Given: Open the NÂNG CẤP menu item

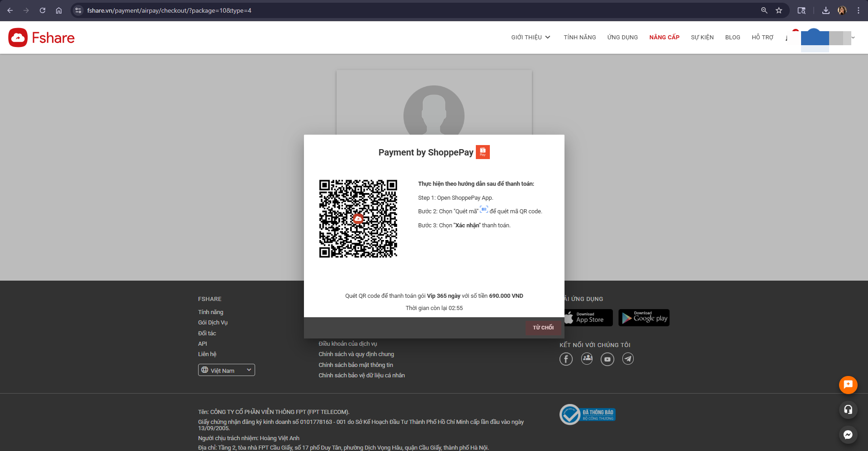Looking at the screenshot, I should point(664,38).
